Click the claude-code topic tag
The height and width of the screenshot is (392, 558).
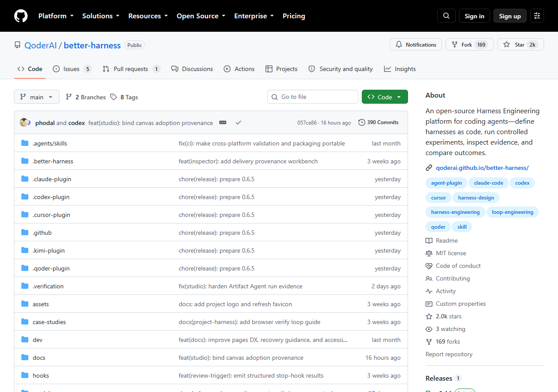pos(489,183)
